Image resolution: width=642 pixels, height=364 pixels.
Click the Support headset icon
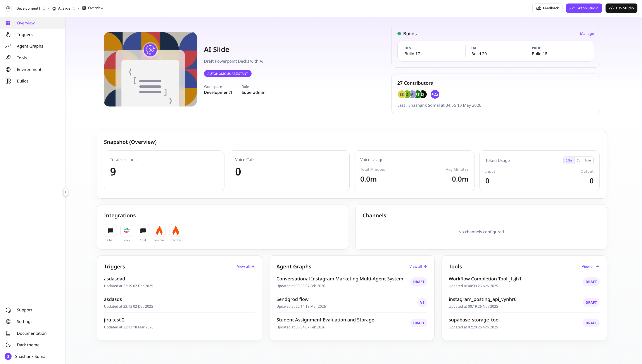click(8, 310)
